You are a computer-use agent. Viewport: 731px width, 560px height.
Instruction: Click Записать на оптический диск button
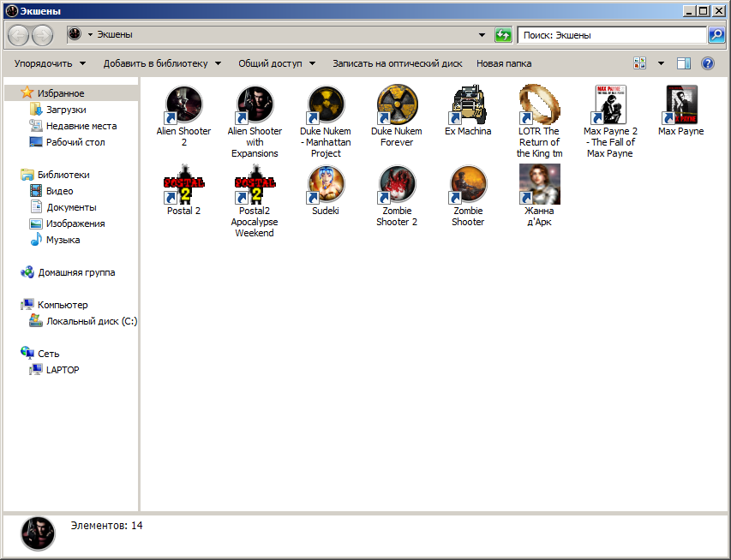397,63
